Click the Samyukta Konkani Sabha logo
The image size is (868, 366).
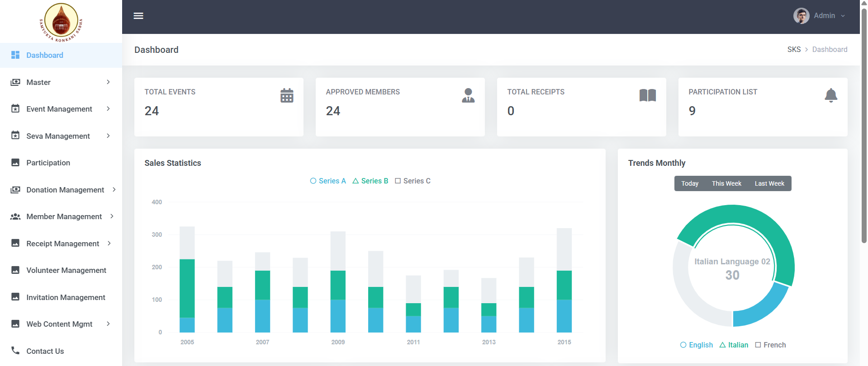(61, 22)
